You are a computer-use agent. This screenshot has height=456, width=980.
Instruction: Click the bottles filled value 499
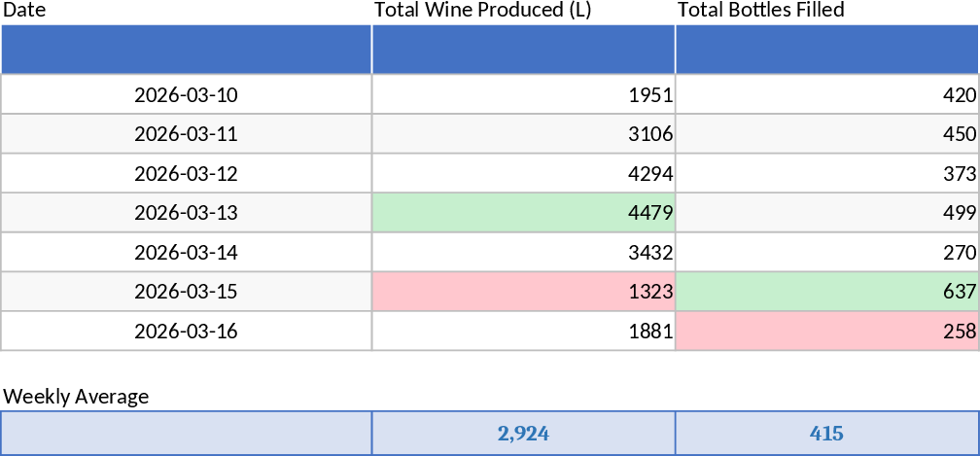pos(826,213)
